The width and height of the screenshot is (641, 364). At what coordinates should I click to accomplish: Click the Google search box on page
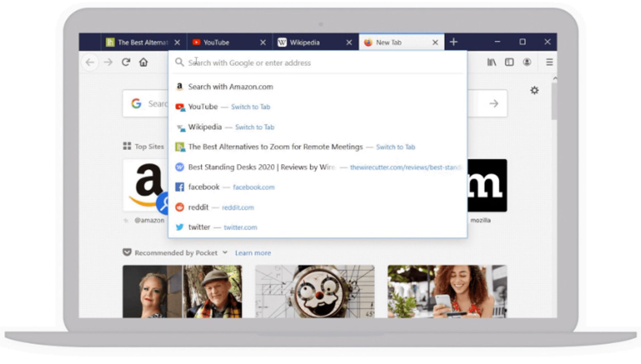click(145, 103)
